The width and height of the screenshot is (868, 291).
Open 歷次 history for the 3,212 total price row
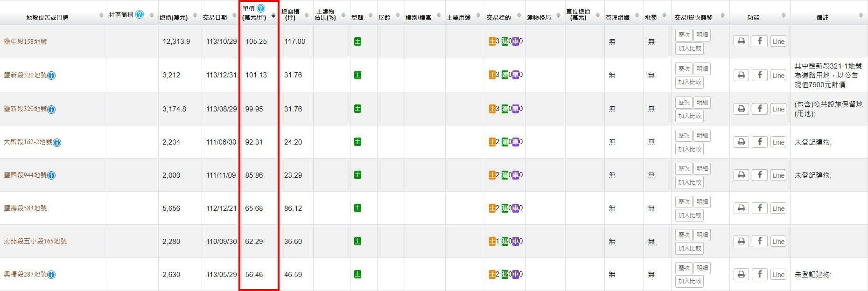[684, 69]
